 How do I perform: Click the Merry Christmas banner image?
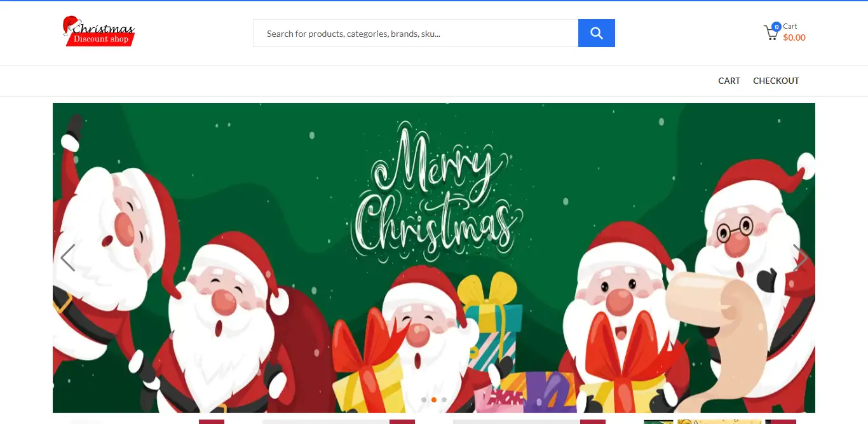tap(434, 258)
